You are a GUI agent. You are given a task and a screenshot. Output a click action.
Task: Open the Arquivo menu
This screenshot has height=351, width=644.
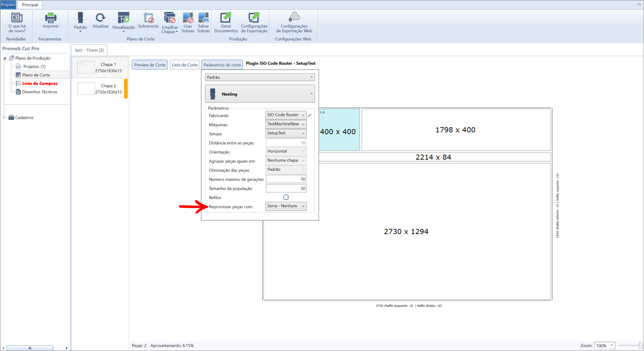(x=8, y=5)
